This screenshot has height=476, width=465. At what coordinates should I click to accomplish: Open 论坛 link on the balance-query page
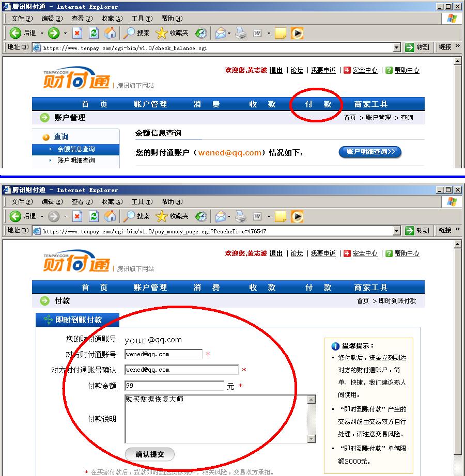pos(297,70)
